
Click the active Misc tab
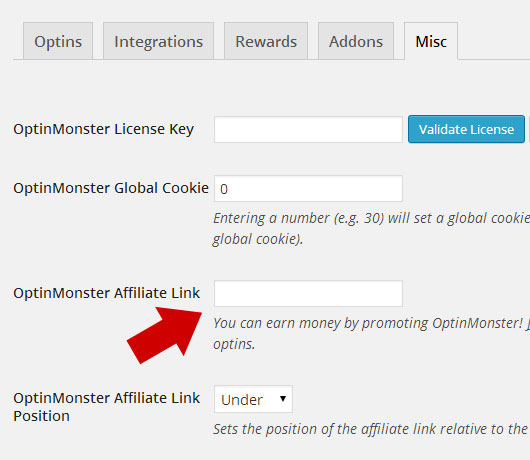click(x=431, y=41)
